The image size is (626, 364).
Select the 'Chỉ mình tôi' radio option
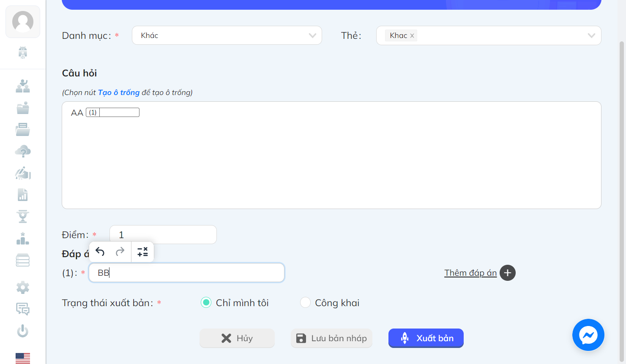point(206,303)
